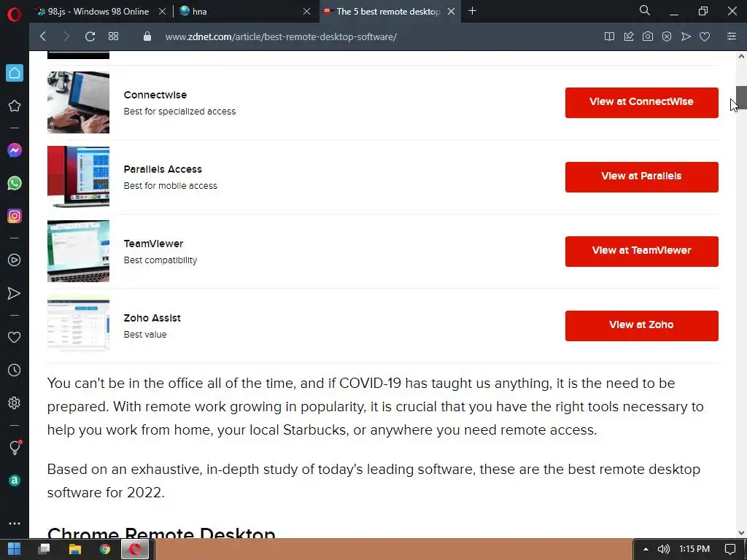Screen dimensions: 747x560
Task: Open File Explorer from taskbar
Action: coord(75,549)
